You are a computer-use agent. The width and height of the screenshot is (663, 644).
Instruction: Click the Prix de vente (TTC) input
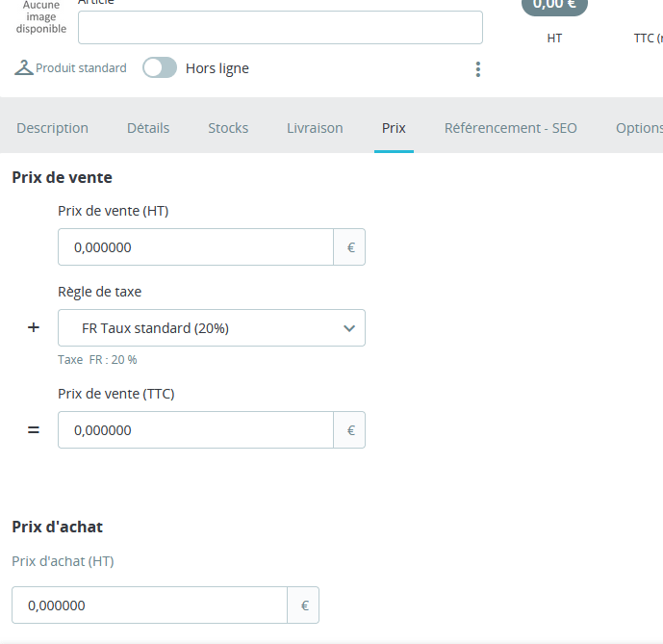tap(195, 430)
